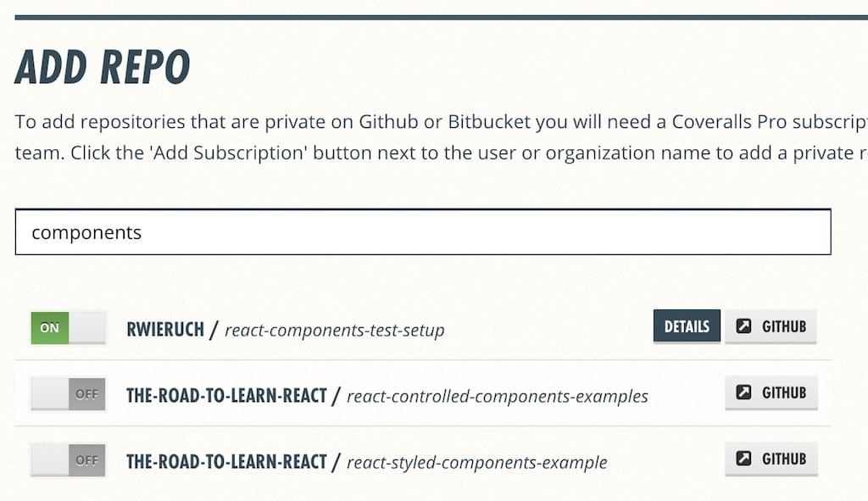Open the react-styled-components-example repo link
Image resolution: width=868 pixels, height=501 pixels.
[x=477, y=462]
